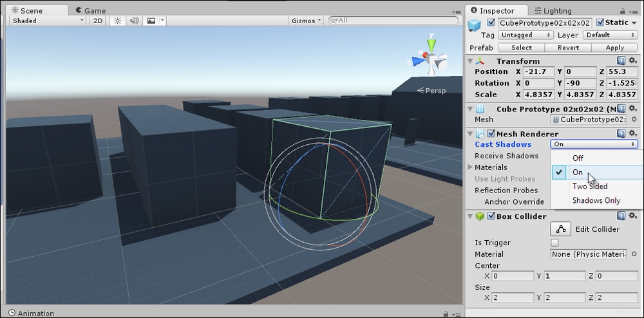
Task: Click the Mesh object picker circle
Action: (634, 120)
